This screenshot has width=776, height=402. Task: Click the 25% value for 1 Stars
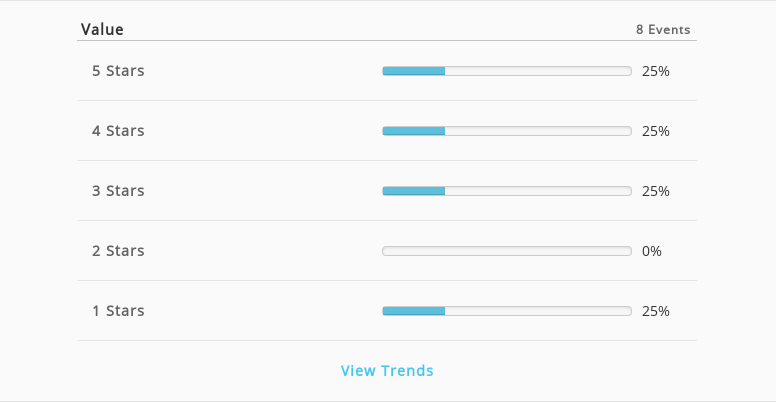[656, 311]
